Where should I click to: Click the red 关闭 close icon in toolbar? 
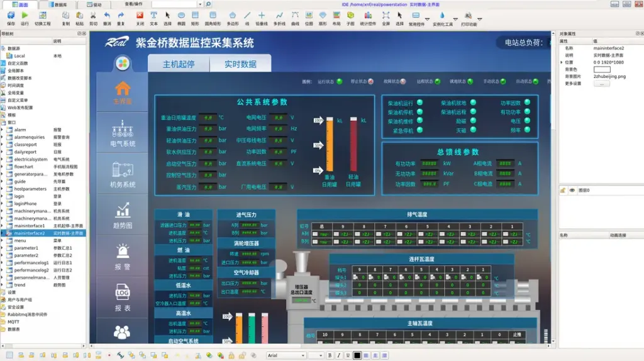click(x=140, y=15)
